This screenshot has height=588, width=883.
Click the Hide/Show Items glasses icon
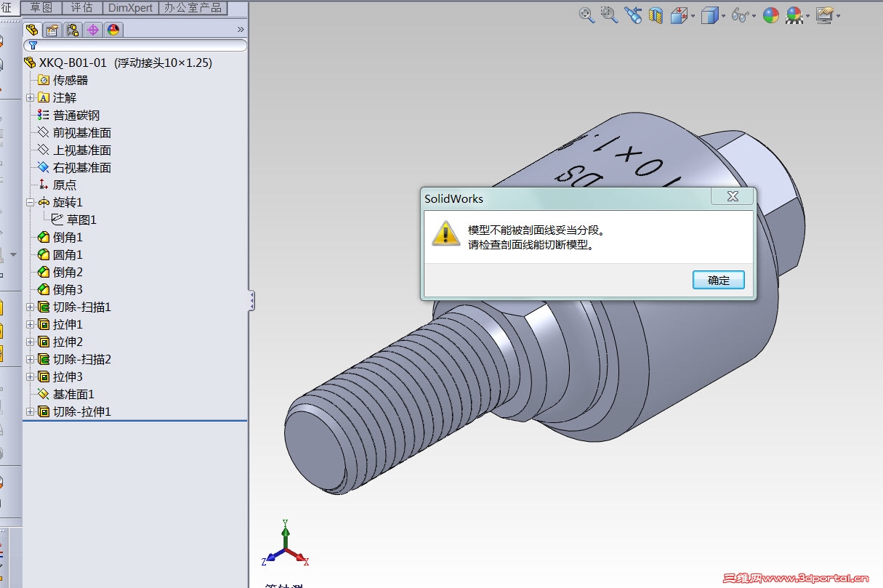point(740,15)
